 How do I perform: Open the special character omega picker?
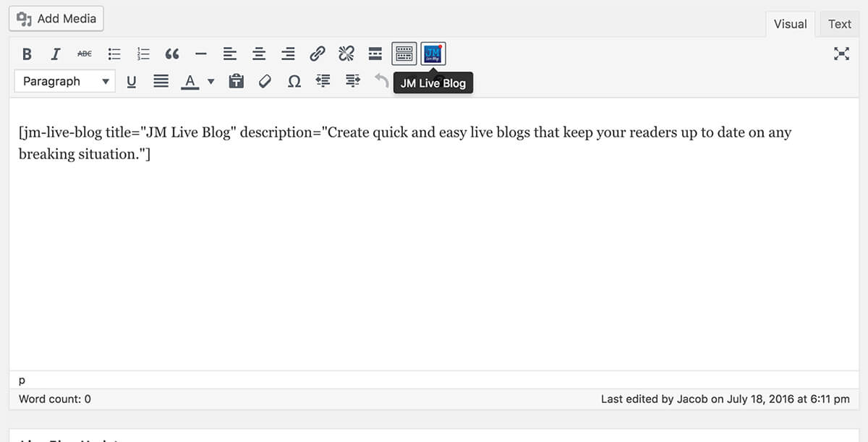tap(294, 82)
